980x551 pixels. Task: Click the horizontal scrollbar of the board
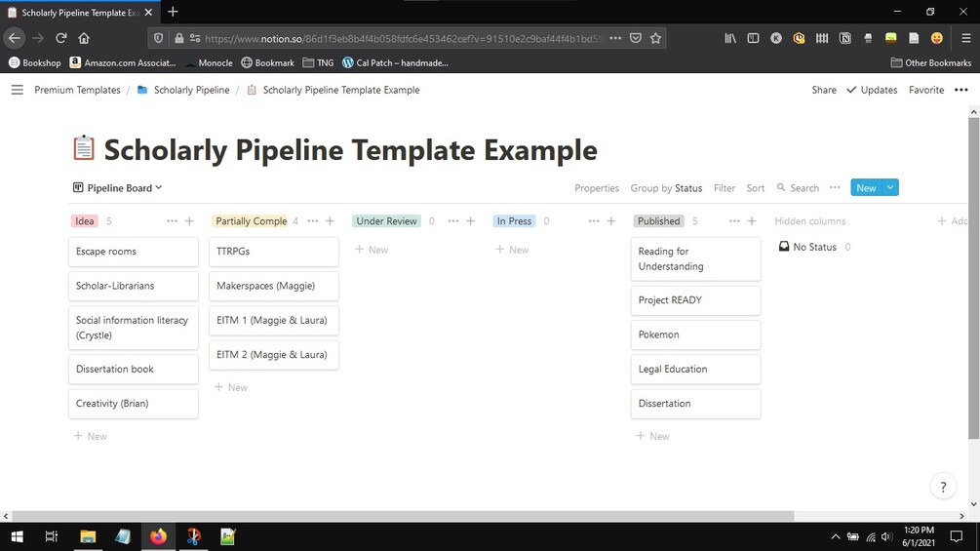tap(403, 516)
